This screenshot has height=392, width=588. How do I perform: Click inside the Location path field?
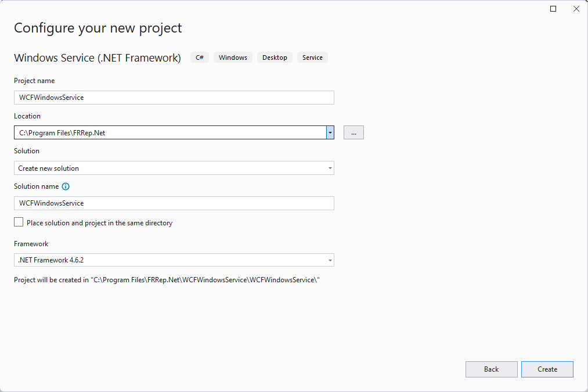(168, 133)
